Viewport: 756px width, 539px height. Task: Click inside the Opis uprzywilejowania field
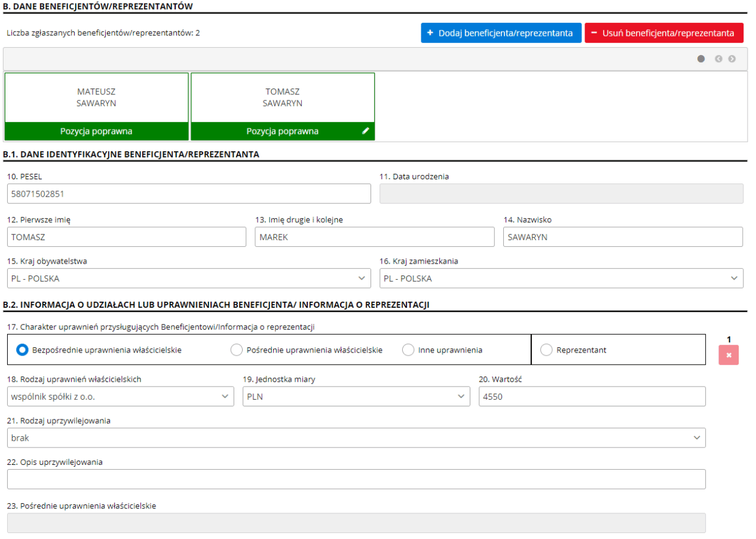(x=355, y=479)
